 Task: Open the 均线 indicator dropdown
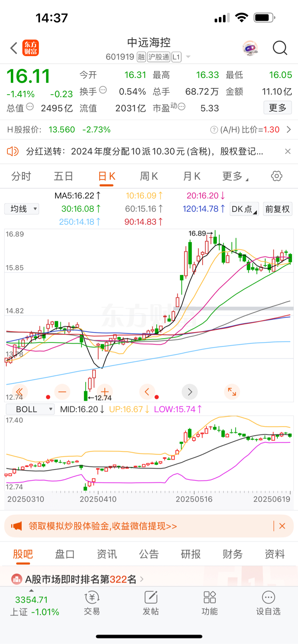click(22, 209)
